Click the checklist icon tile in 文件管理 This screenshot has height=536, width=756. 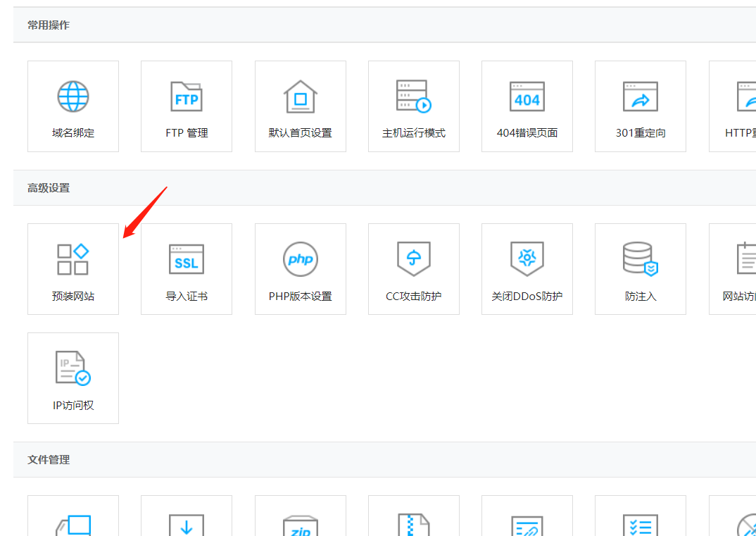(641, 516)
